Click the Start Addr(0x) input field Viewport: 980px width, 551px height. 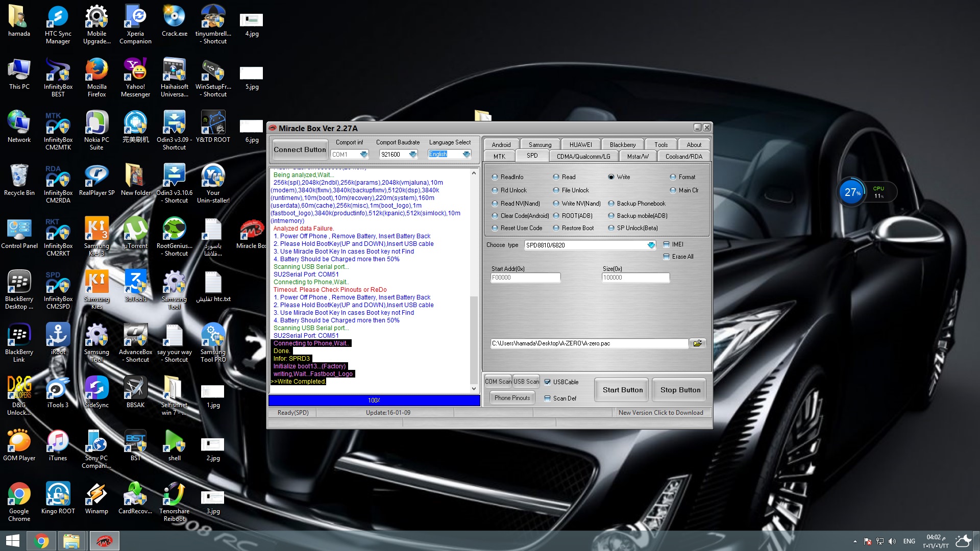pyautogui.click(x=525, y=278)
